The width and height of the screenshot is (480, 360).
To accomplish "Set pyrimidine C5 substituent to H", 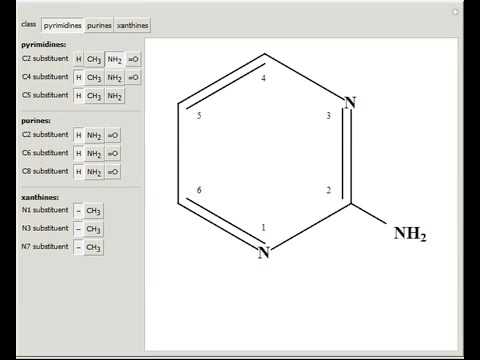I will [78, 96].
